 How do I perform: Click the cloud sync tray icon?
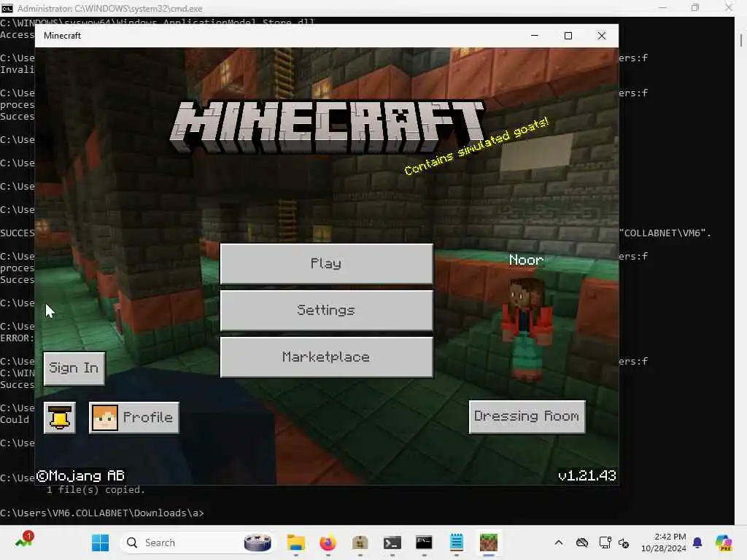pos(581,542)
